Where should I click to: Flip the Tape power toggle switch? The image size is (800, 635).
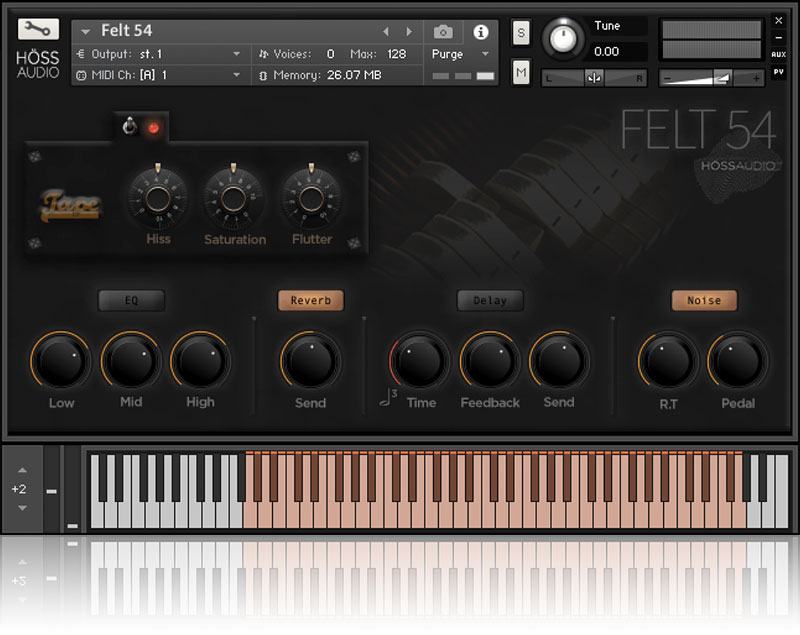(x=128, y=126)
